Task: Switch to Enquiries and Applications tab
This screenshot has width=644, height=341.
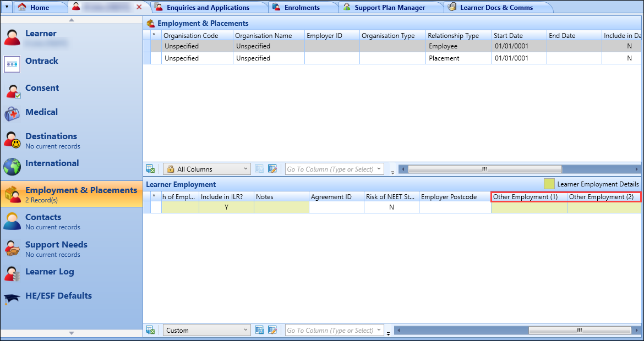Action: (x=209, y=7)
